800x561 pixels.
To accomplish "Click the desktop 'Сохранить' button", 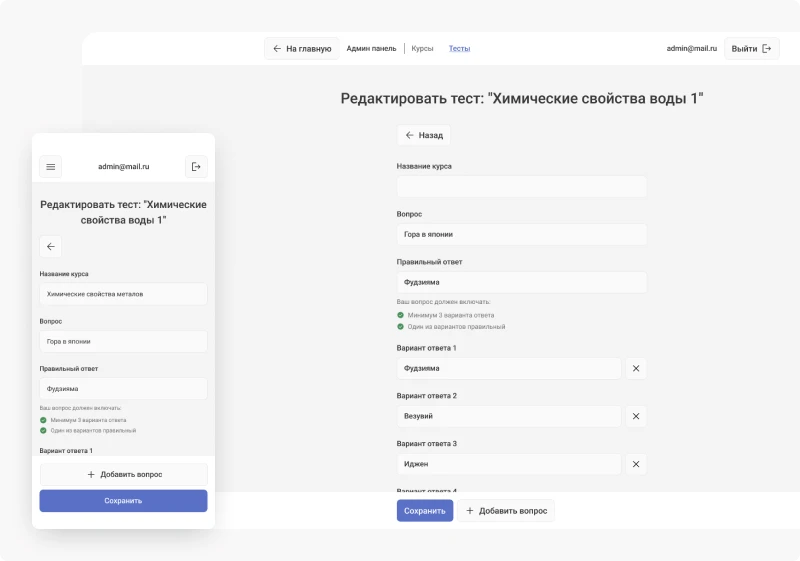I will pyautogui.click(x=424, y=511).
